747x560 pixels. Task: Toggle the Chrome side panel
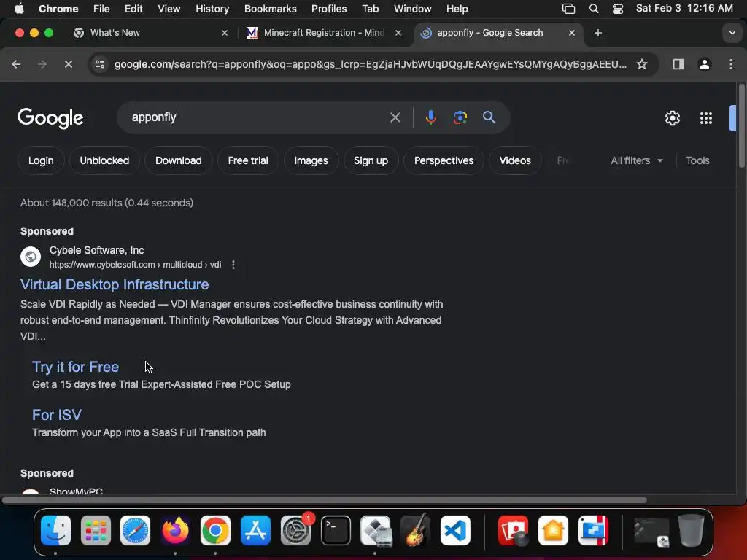[x=678, y=64]
